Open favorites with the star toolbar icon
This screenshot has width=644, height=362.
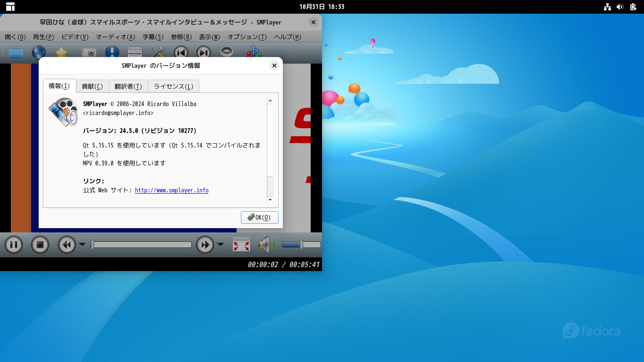tap(61, 52)
